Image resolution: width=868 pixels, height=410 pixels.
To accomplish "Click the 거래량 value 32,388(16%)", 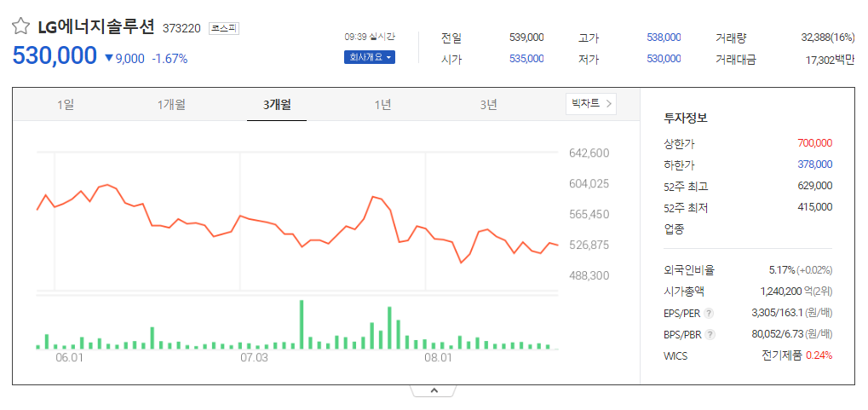I will pyautogui.click(x=828, y=38).
